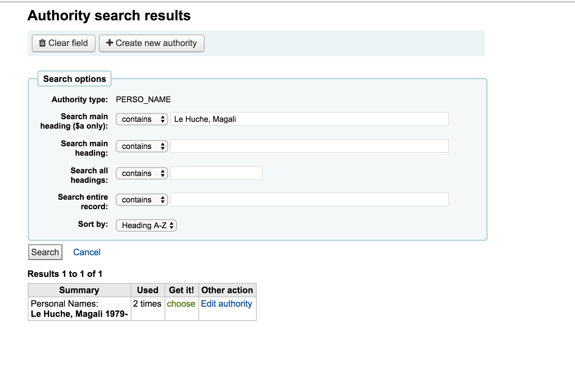The height and width of the screenshot is (392, 575).
Task: Open 'contains' dropdown for Search all headings
Action: [142, 173]
